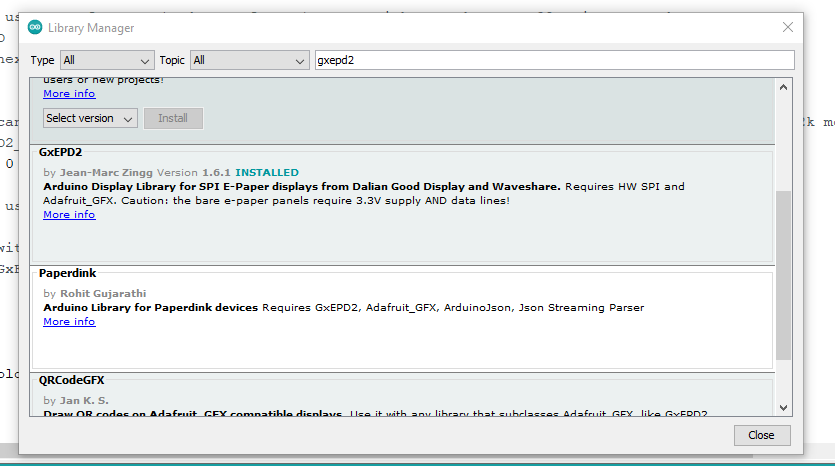Viewport: 835px width, 466px height.
Task: Click the Paperdink description requiring GxEPD2
Action: pos(343,308)
